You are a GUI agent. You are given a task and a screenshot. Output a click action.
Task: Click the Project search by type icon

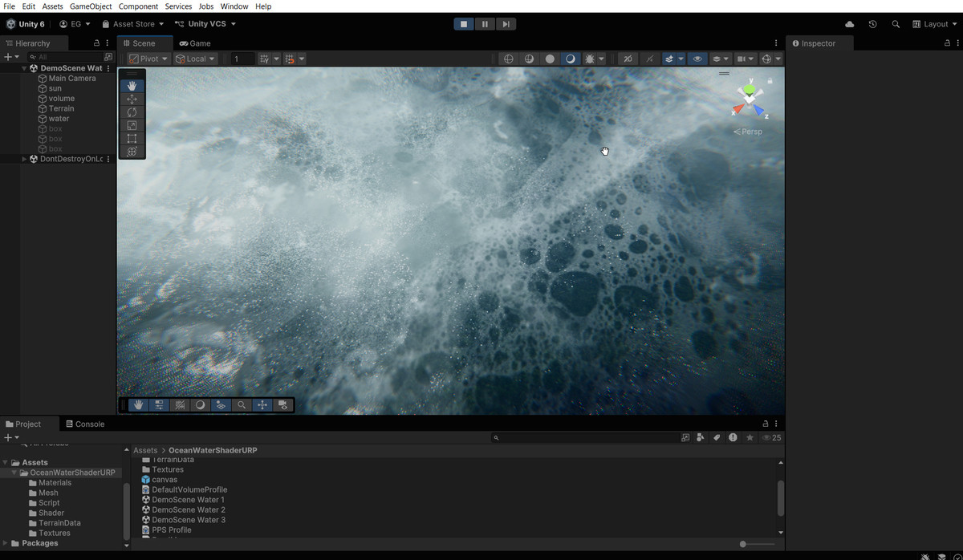tap(701, 437)
